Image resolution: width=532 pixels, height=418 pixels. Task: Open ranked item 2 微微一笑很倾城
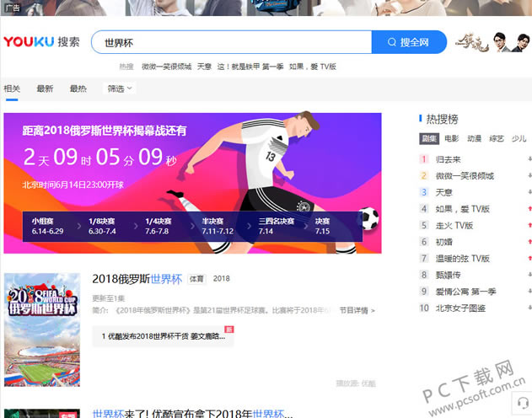(465, 176)
